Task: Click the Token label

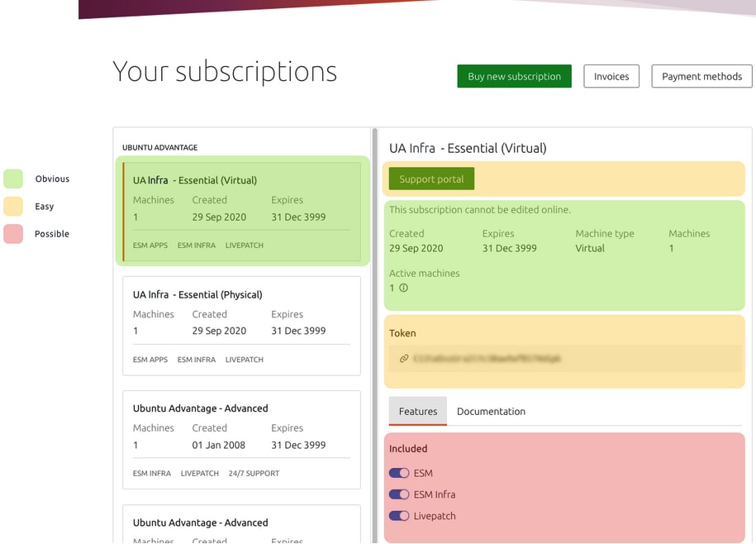Action: [x=402, y=333]
